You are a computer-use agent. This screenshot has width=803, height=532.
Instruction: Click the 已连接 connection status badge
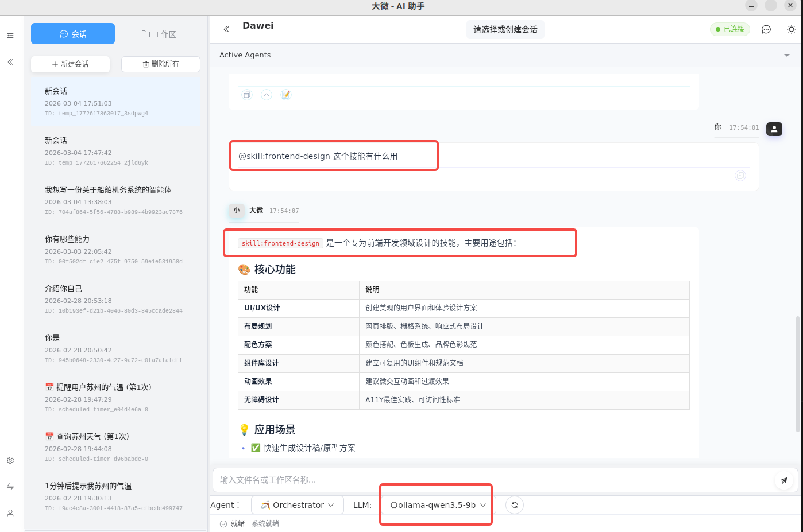coord(729,29)
